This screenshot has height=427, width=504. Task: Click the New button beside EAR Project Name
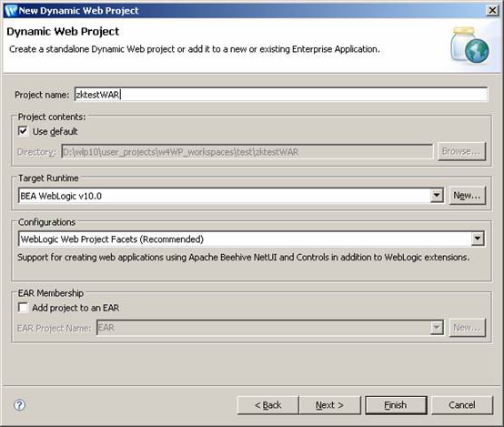pyautogui.click(x=467, y=328)
